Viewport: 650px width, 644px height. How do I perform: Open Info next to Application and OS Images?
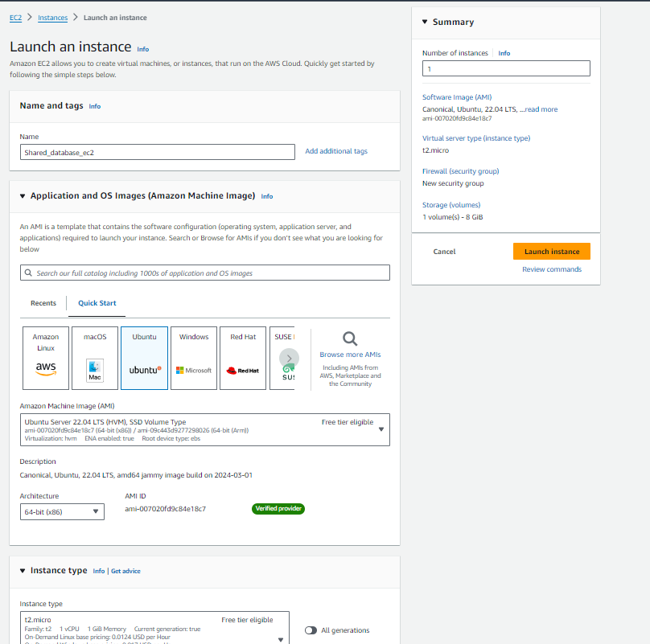click(x=267, y=196)
